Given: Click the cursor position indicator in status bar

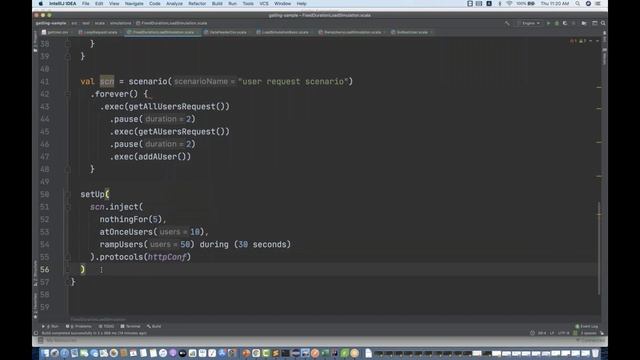Looking at the screenshot, I should [x=542, y=333].
